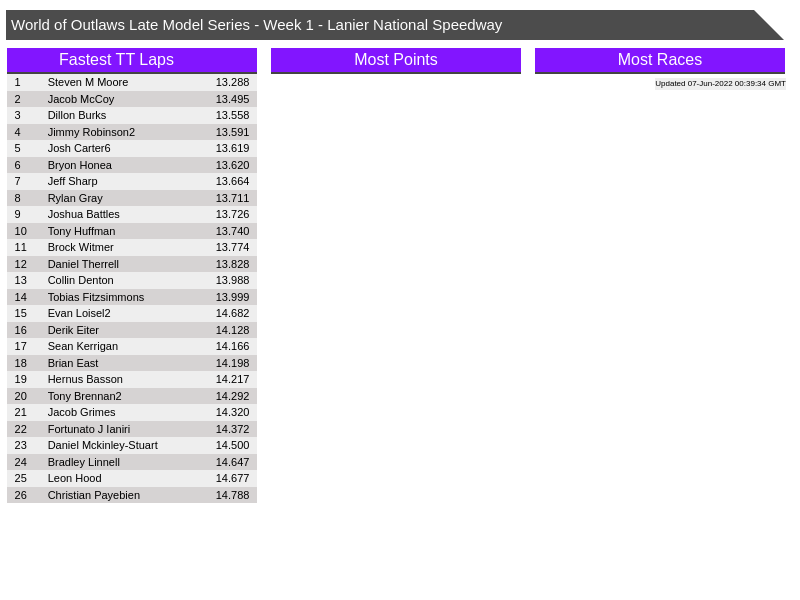The image size is (800, 600).
Task: Open the Fastest TT Laps tab
Action: tap(116, 60)
